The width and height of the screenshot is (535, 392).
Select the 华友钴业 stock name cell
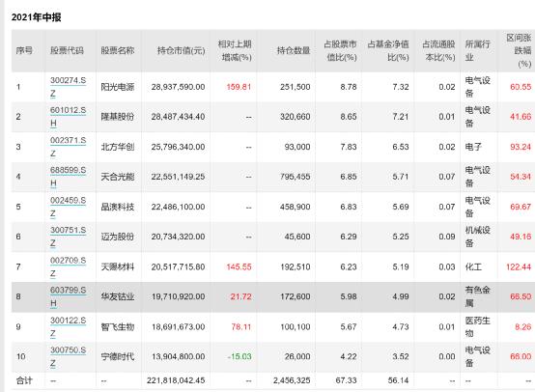click(118, 296)
